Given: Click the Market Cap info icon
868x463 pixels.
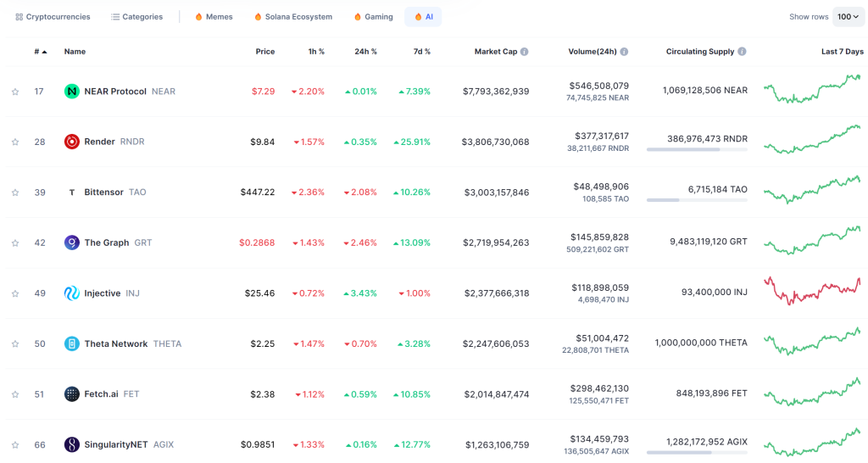Looking at the screenshot, I should pyautogui.click(x=524, y=52).
